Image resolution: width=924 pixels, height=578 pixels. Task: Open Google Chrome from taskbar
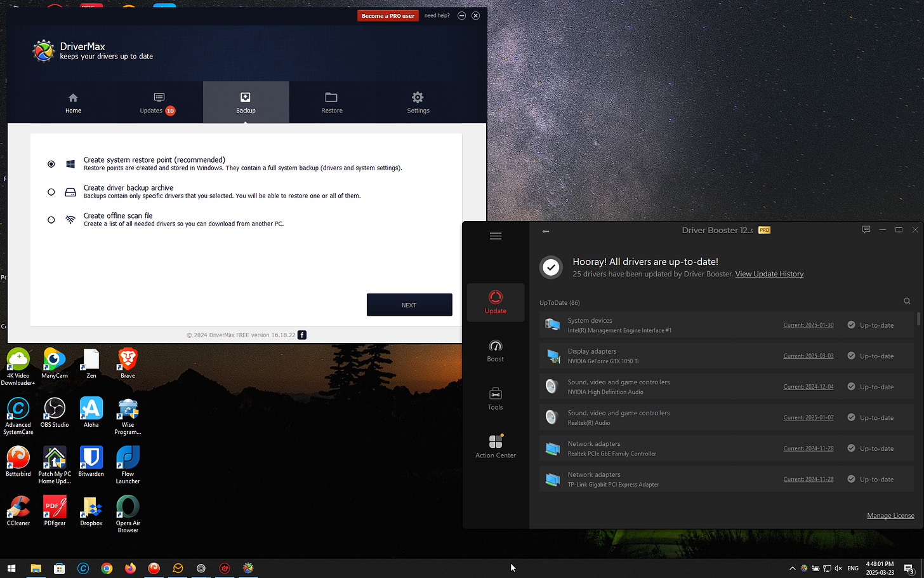point(107,568)
